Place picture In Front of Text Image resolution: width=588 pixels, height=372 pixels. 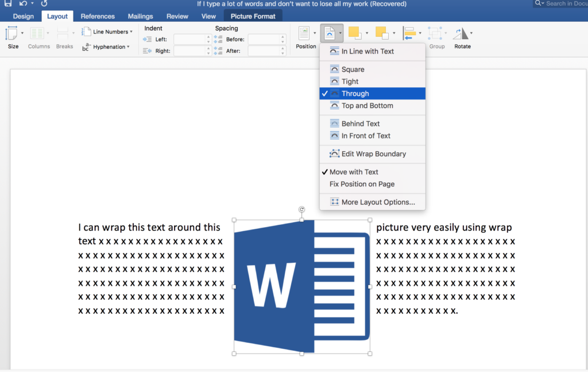tap(372, 136)
